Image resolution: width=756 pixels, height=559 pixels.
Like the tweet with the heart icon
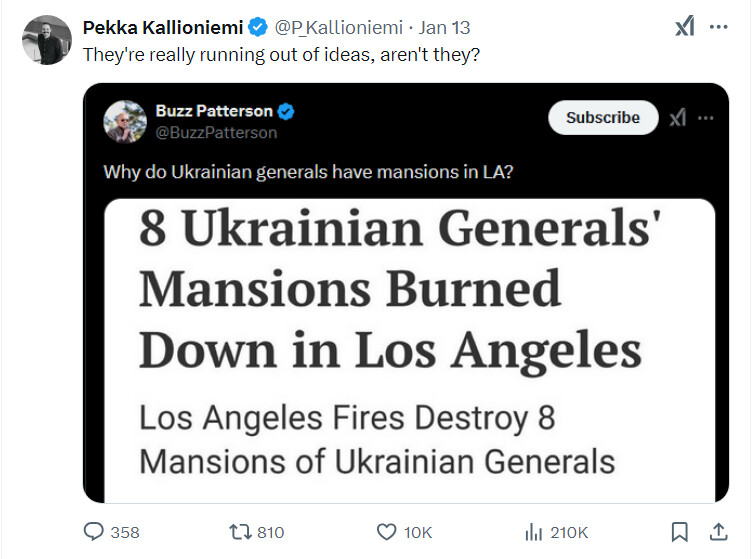[x=386, y=532]
